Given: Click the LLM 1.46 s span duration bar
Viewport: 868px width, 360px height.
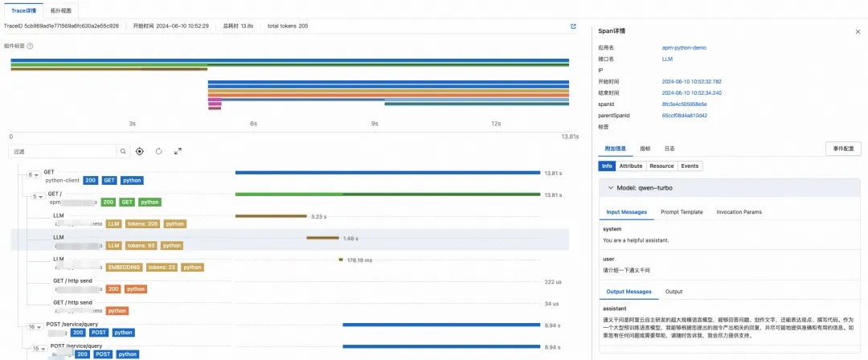Looking at the screenshot, I should pyautogui.click(x=322, y=238).
